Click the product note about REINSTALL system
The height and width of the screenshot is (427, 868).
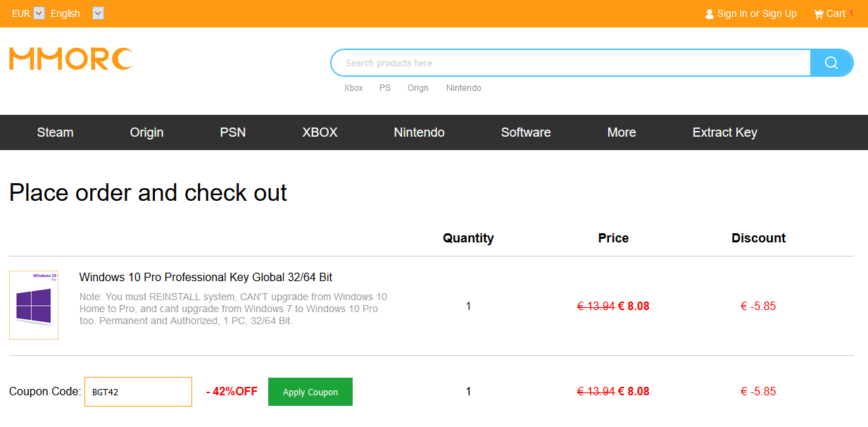(x=233, y=309)
